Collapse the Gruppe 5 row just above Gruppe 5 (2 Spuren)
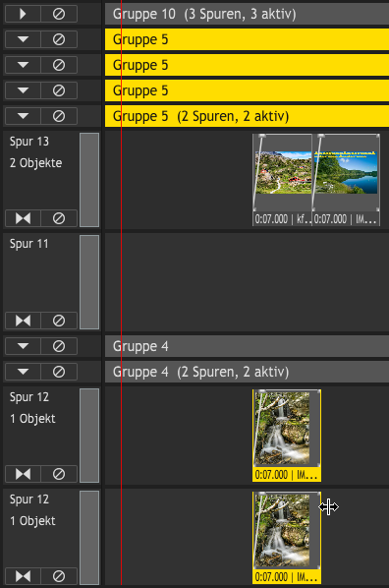This screenshot has width=389, height=588. coord(23,90)
